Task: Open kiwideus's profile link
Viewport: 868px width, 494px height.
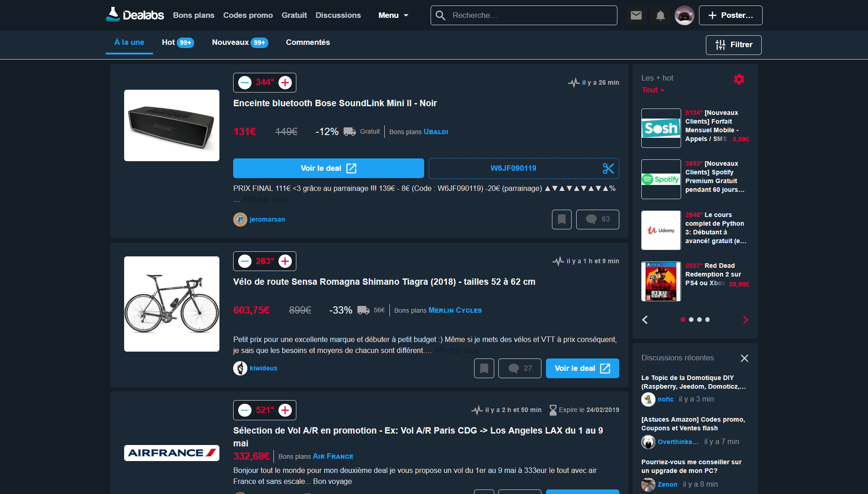Action: [263, 368]
